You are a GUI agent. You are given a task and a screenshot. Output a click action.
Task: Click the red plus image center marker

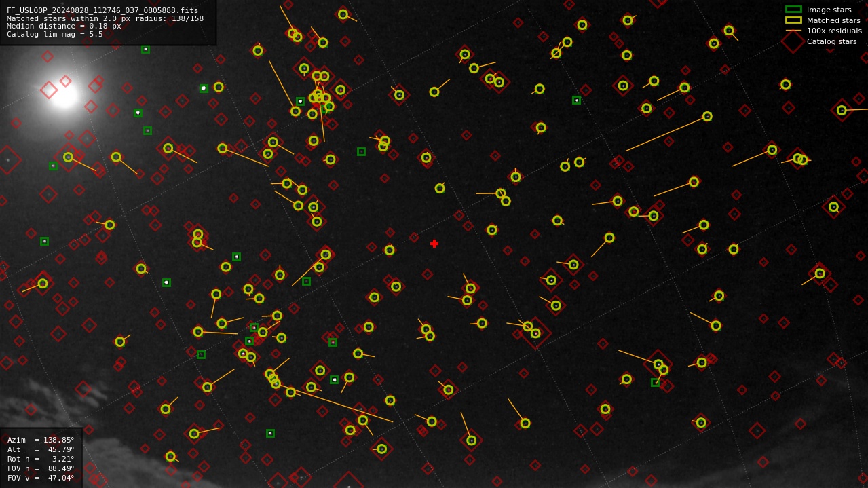(434, 244)
